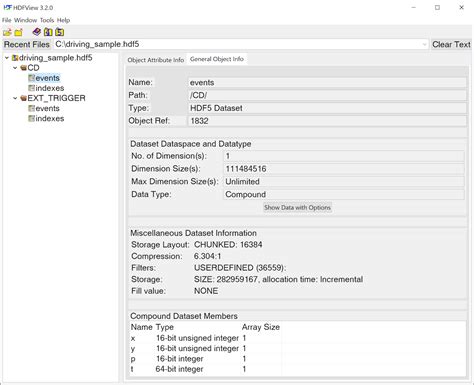Open the Help menu
The width and height of the screenshot is (474, 385).
pos(63,20)
